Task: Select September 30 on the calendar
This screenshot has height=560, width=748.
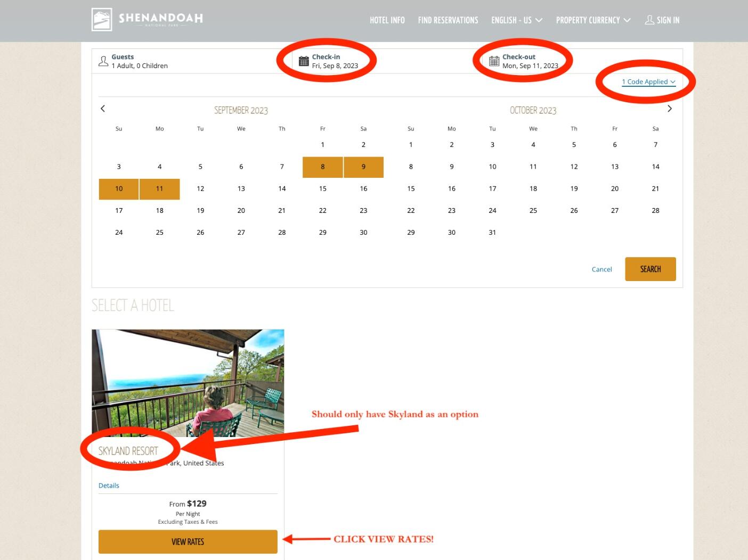Action: (x=363, y=233)
